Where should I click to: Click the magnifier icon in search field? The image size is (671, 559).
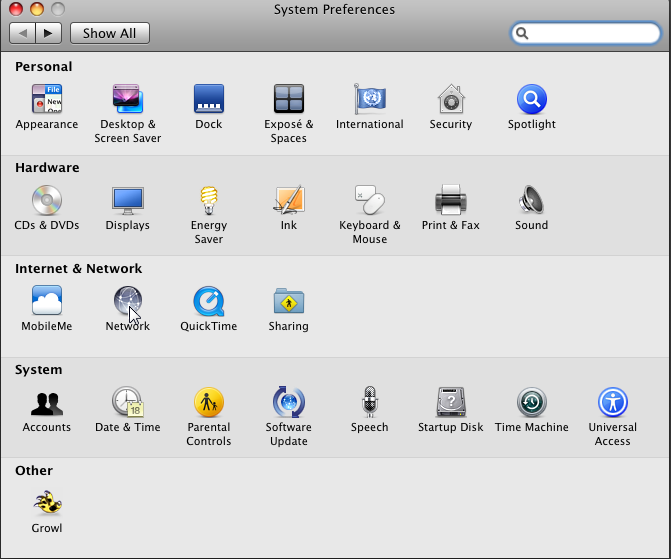(522, 33)
